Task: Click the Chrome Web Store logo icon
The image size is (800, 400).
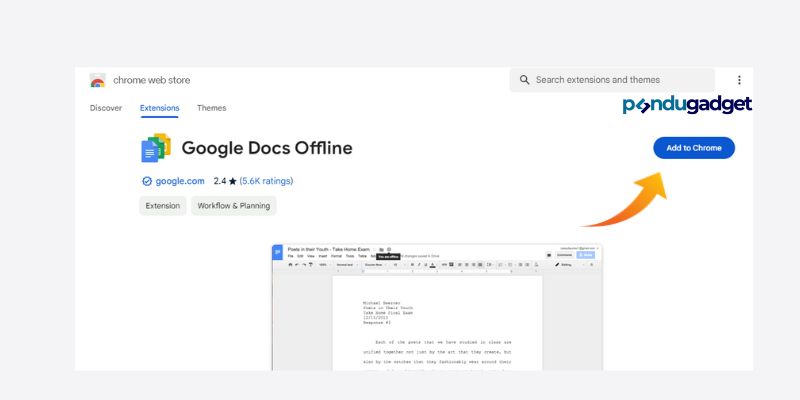Action: 97,81
